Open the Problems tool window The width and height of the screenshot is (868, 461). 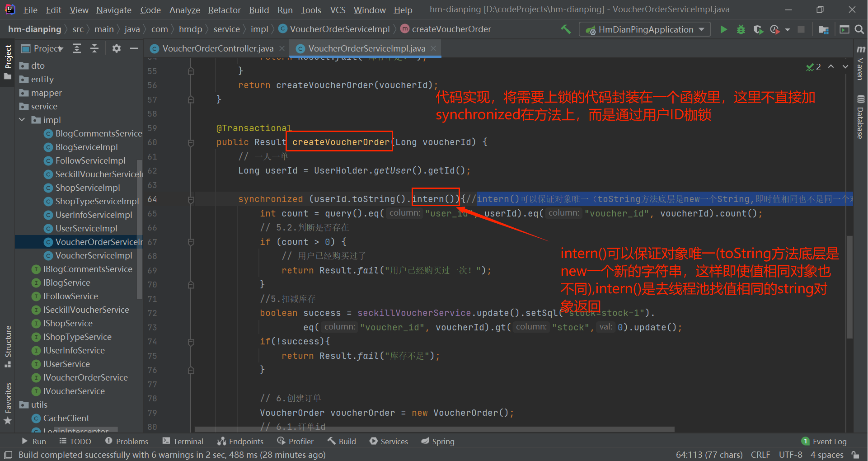point(127,442)
